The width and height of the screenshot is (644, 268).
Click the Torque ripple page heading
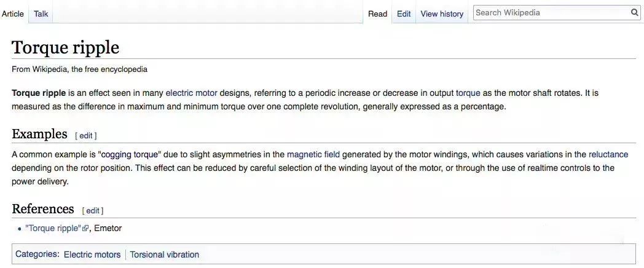(x=65, y=47)
